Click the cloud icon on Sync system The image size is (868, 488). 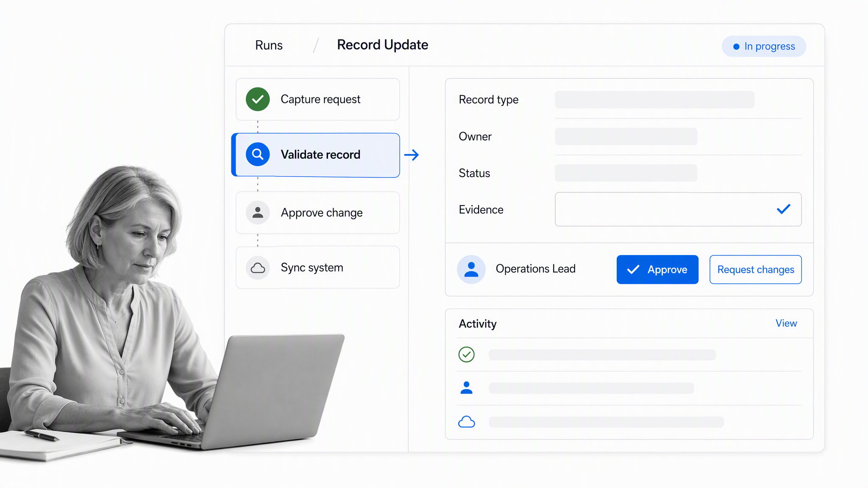pos(258,268)
